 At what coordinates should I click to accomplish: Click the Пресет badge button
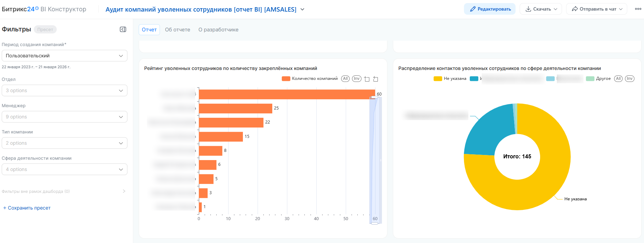(x=45, y=29)
